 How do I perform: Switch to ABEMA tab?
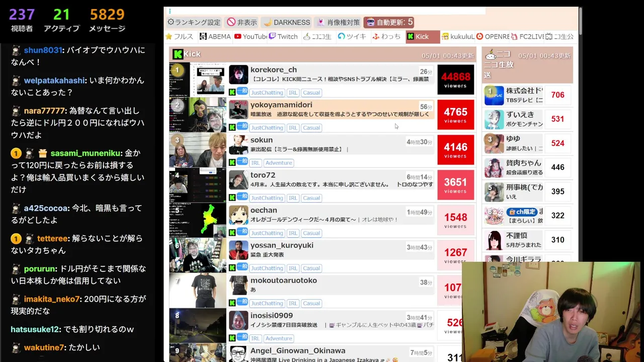pos(215,37)
